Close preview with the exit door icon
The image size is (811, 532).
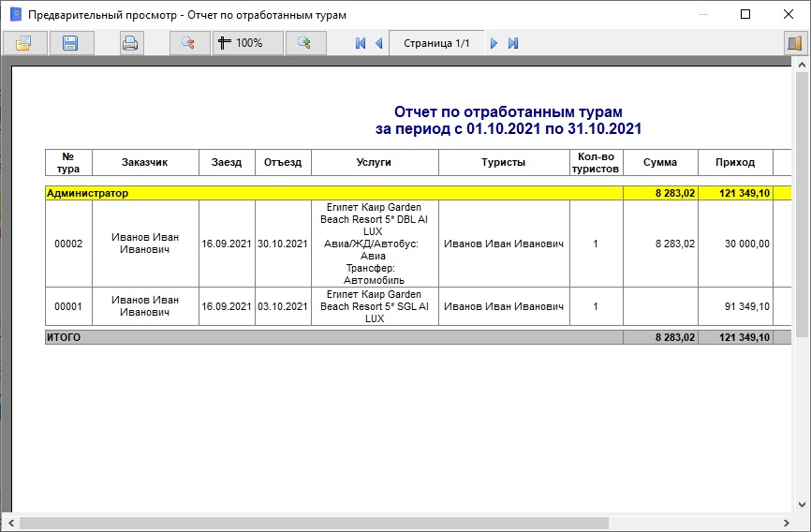tap(795, 43)
